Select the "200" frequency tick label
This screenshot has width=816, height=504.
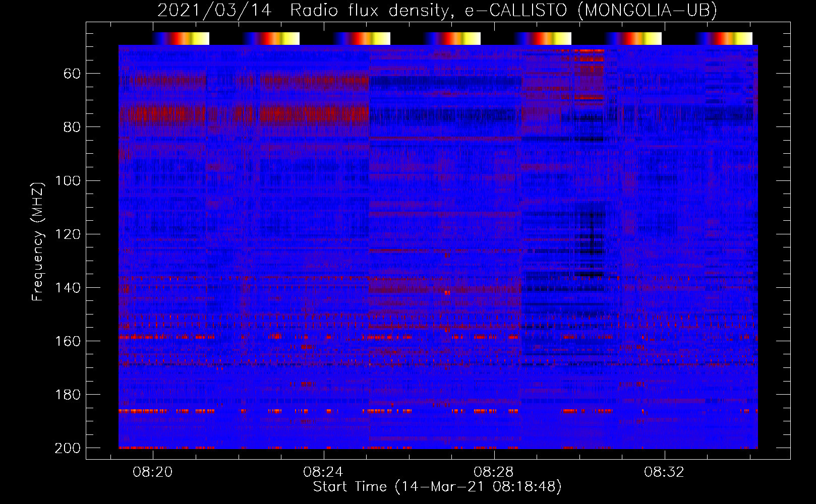68,448
